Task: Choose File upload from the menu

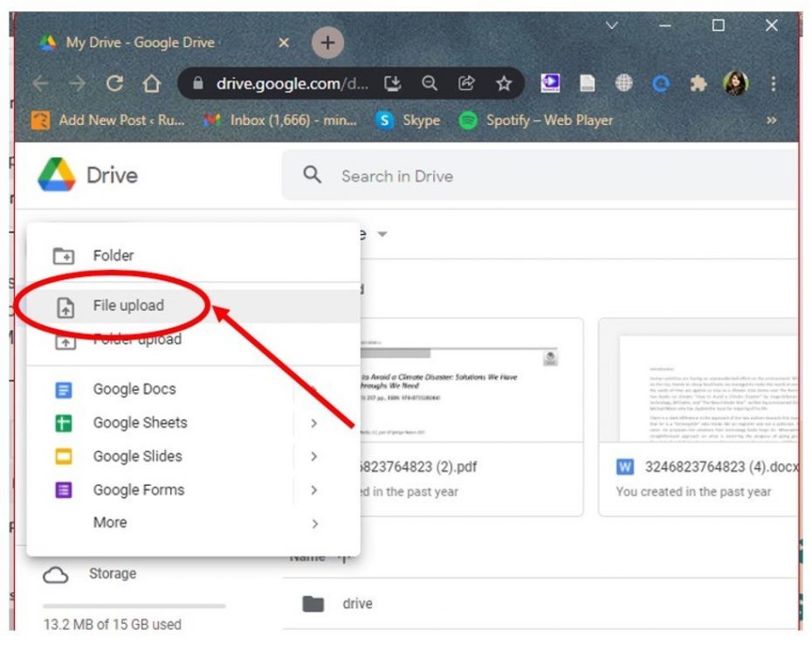Action: coord(193,306)
